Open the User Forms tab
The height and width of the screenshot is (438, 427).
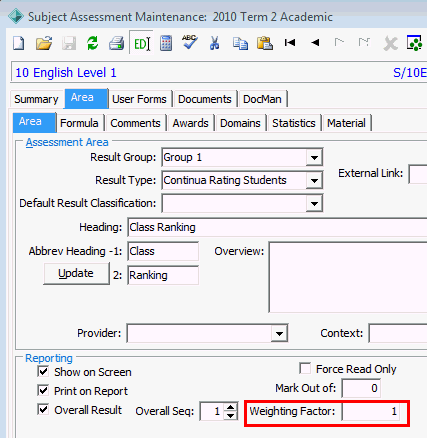tap(139, 99)
